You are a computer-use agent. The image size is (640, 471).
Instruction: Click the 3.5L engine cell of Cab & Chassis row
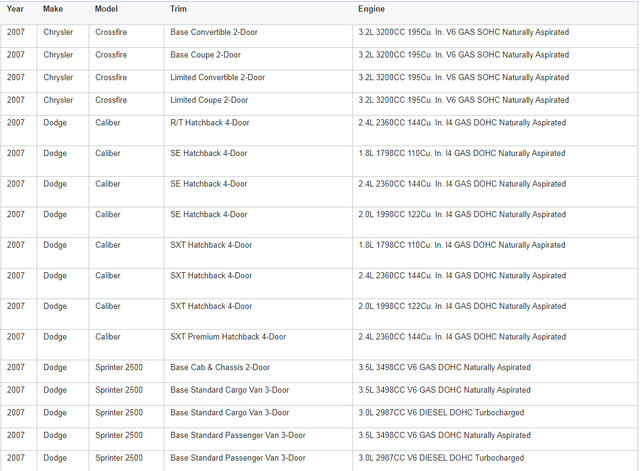coord(444,367)
